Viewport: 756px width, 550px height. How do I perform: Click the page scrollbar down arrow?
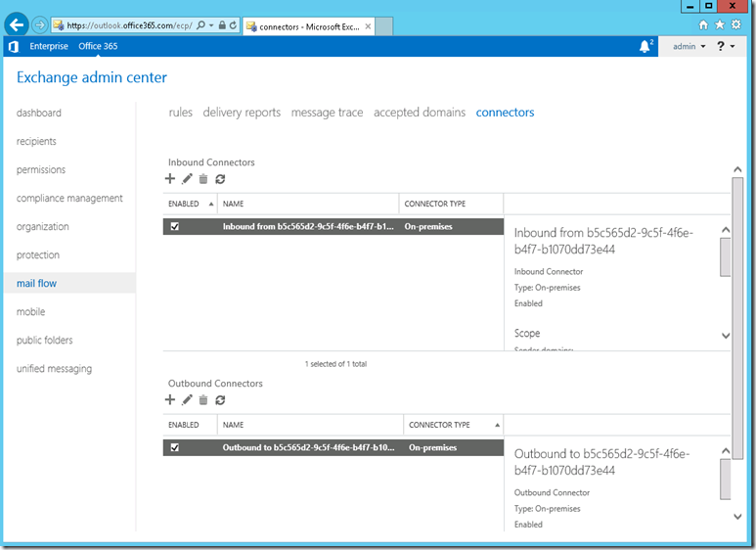(x=737, y=516)
